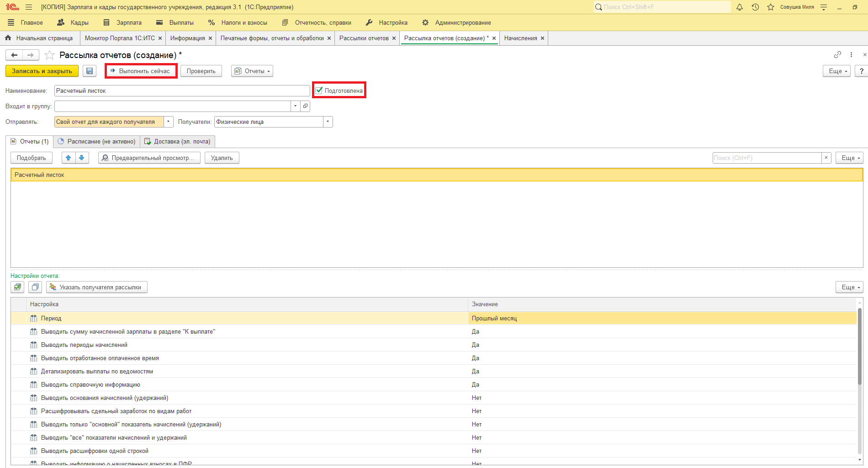Move report down with the blue down arrow
This screenshot has height=468, width=868.
point(82,158)
